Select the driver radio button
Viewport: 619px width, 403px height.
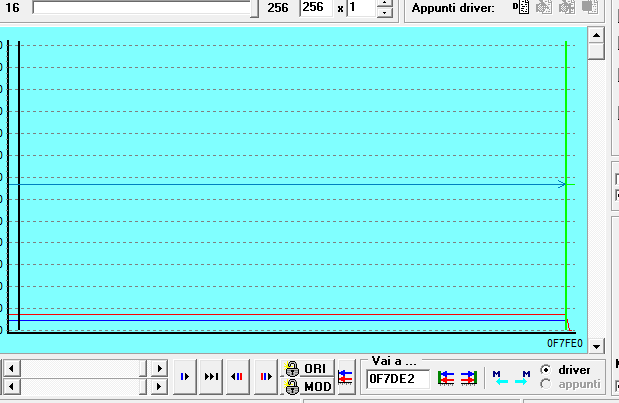546,370
